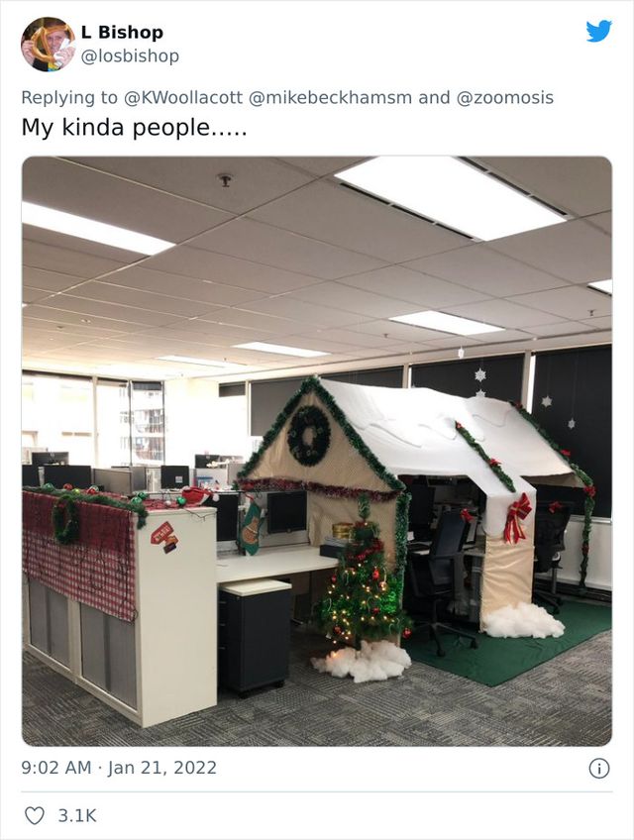The image size is (634, 840).
Task: Click the red bow on house roof
Action: coord(517,517)
